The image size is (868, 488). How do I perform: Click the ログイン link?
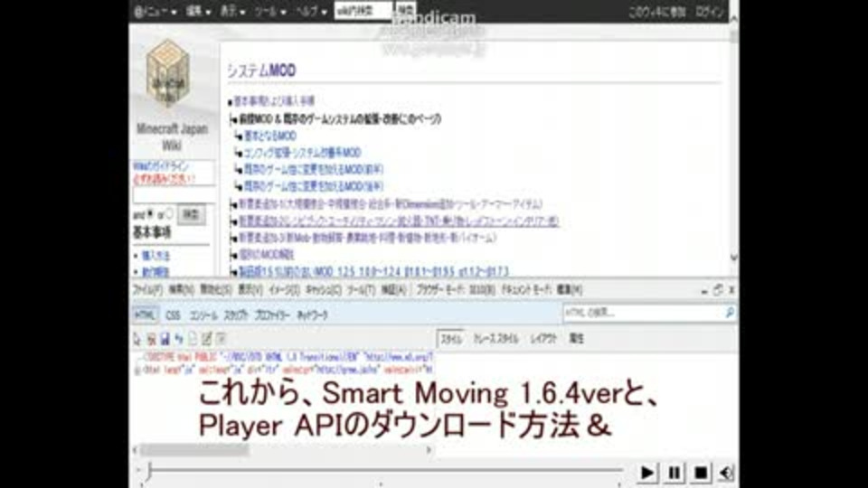(710, 12)
